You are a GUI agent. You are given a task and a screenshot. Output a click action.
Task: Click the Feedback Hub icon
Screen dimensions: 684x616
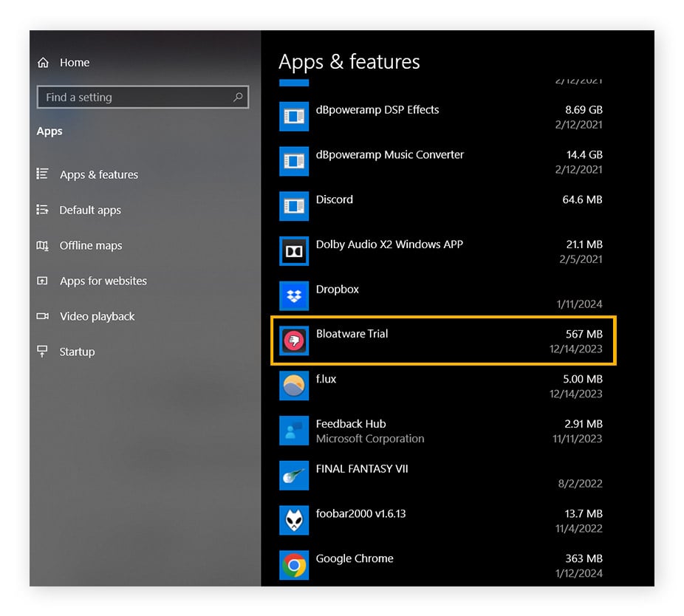point(293,431)
